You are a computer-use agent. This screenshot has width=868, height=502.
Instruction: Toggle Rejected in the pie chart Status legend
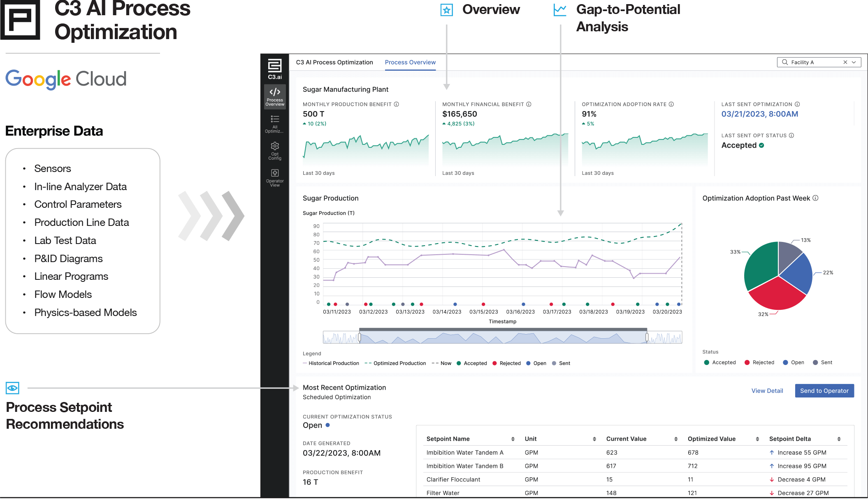759,362
